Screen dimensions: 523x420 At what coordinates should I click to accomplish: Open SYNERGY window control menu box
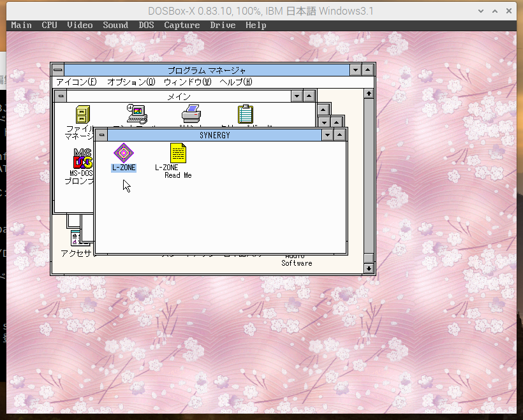coord(102,135)
